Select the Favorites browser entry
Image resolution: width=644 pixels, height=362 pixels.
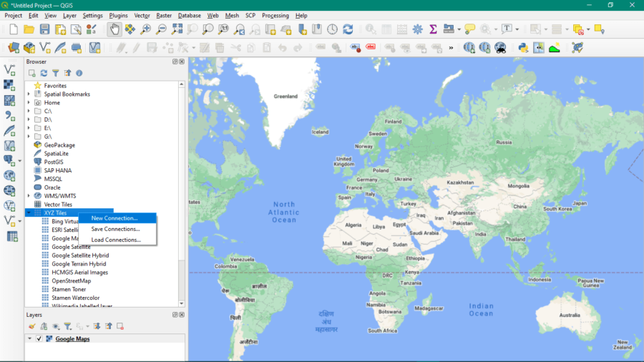point(55,86)
